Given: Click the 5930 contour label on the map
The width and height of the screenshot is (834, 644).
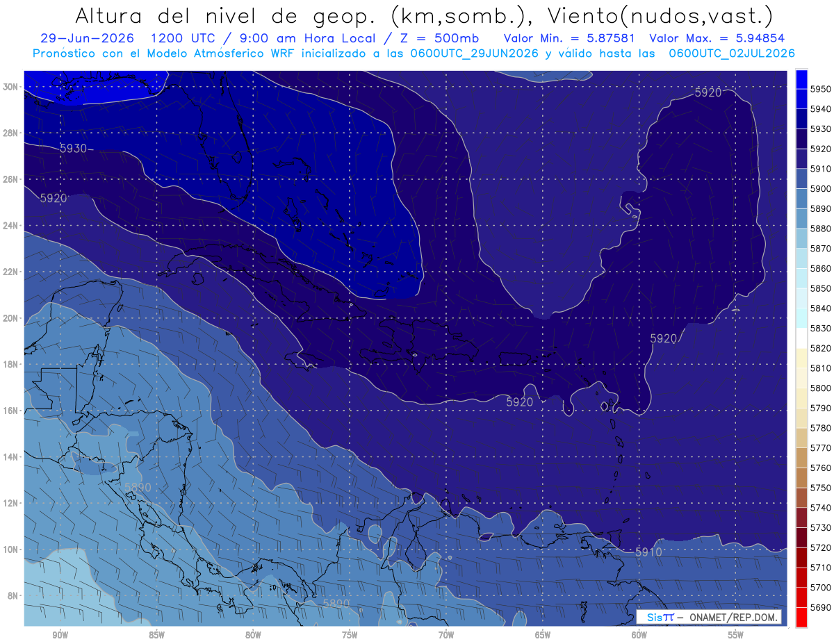Looking at the screenshot, I should click(73, 149).
